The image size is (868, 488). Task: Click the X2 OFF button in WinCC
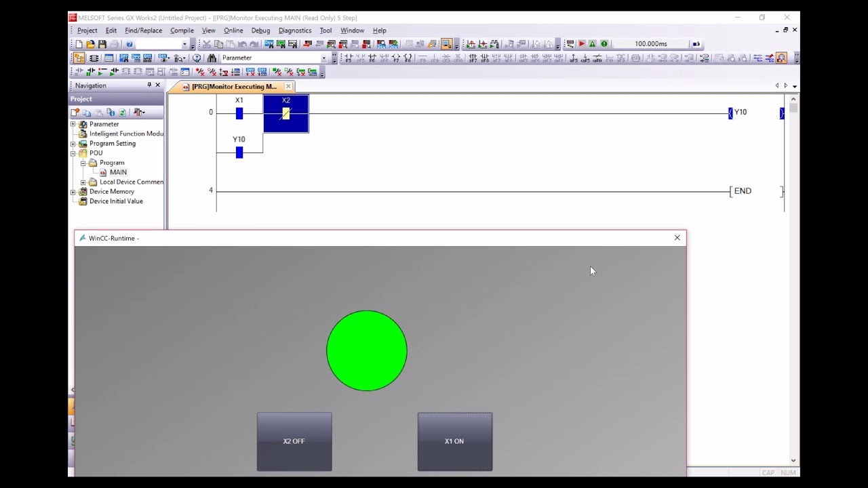coord(294,441)
